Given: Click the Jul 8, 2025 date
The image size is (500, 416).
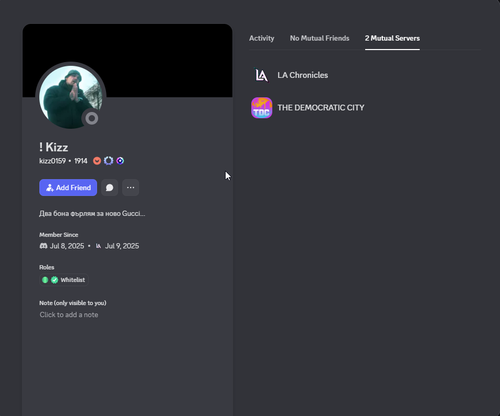Looking at the screenshot, I should tap(67, 246).
